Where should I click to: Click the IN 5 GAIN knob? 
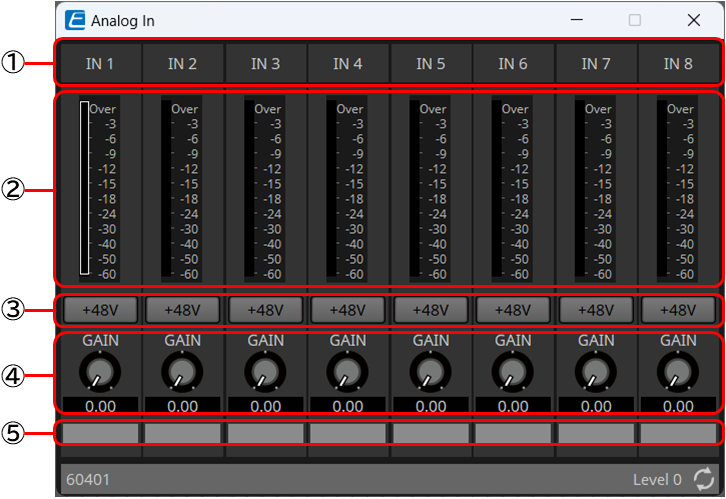pyautogui.click(x=431, y=371)
